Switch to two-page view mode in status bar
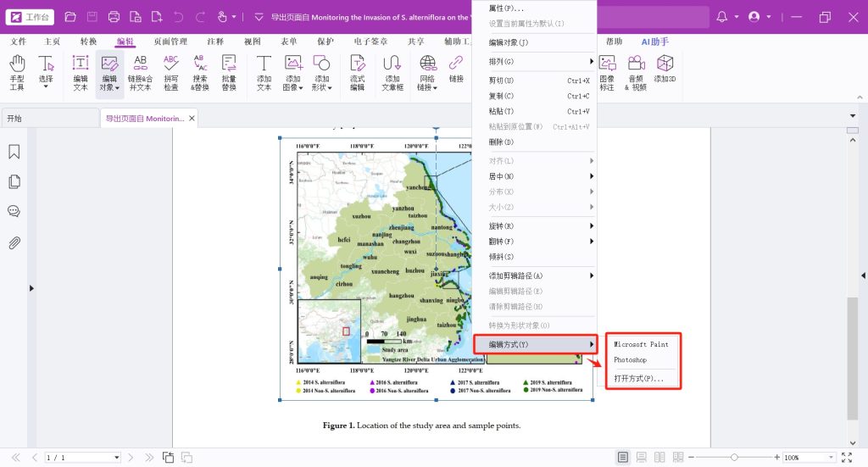Screen dimensions: 868x467 pyautogui.click(x=660, y=458)
